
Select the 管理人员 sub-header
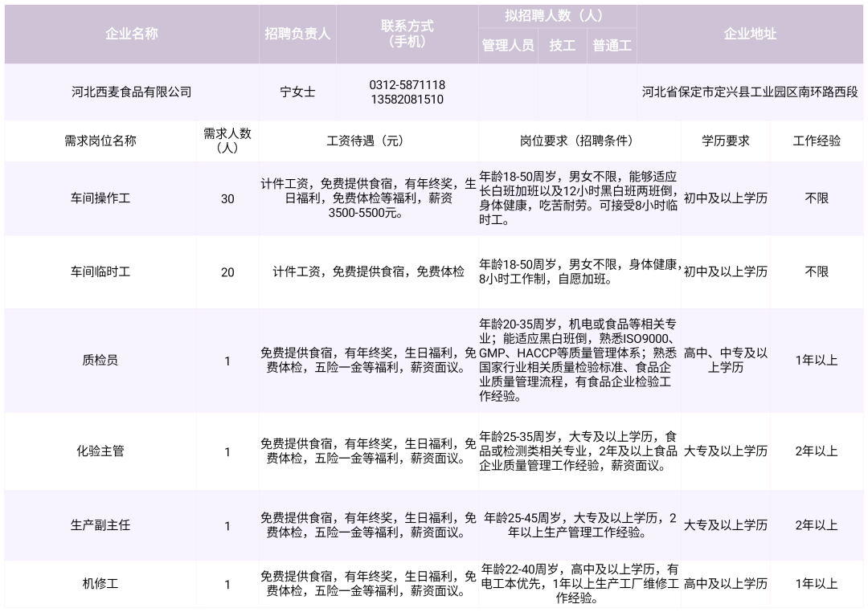pyautogui.click(x=508, y=46)
